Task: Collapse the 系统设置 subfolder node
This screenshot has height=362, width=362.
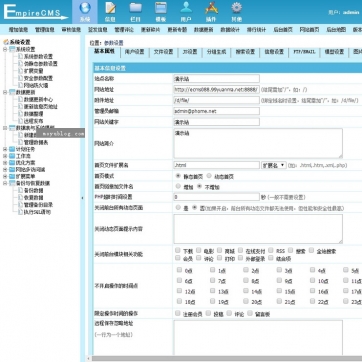Action: (5, 49)
